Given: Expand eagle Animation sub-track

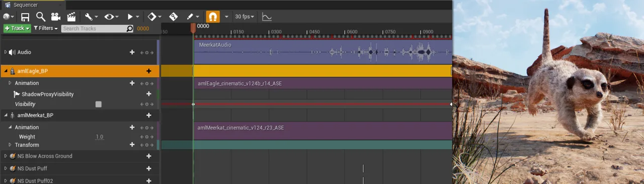Looking at the screenshot, I should pyautogui.click(x=10, y=83).
